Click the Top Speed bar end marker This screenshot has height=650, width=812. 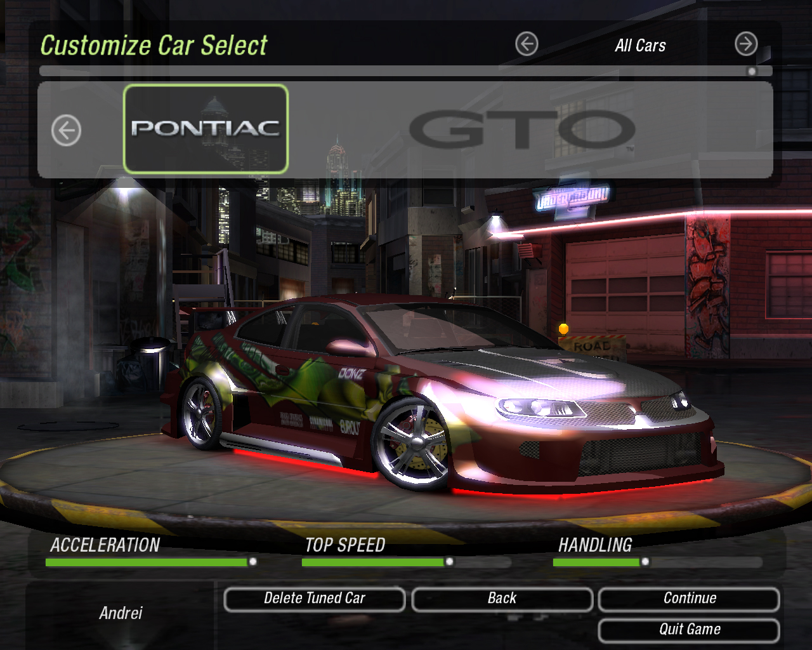pyautogui.click(x=449, y=562)
